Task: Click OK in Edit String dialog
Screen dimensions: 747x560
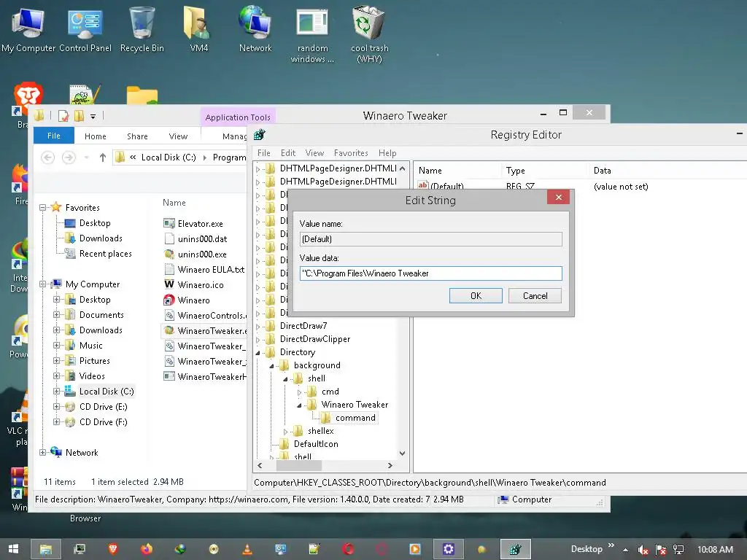Action: (x=476, y=296)
